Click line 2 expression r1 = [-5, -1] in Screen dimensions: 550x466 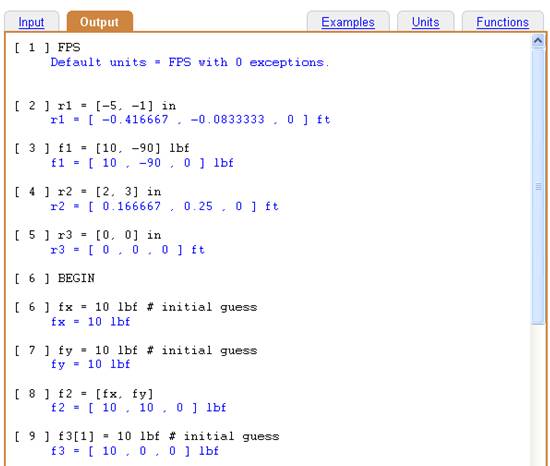[117, 106]
